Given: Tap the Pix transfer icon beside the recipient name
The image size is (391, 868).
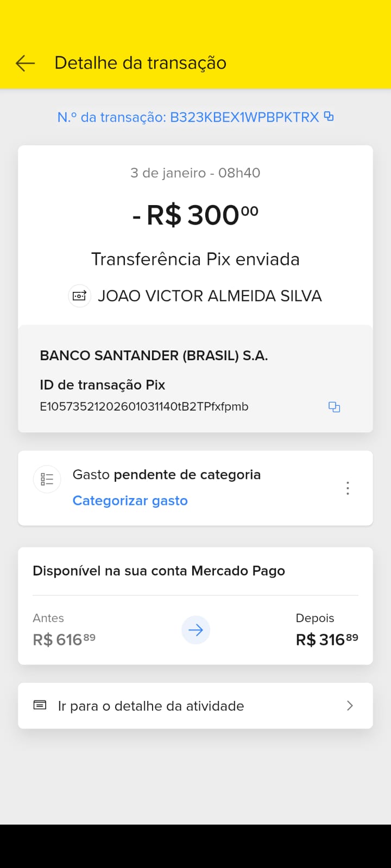Looking at the screenshot, I should [79, 296].
